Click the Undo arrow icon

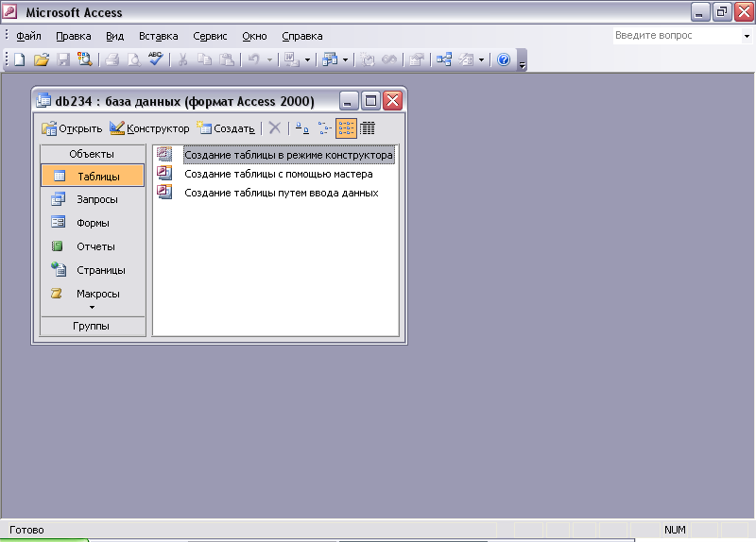point(253,59)
